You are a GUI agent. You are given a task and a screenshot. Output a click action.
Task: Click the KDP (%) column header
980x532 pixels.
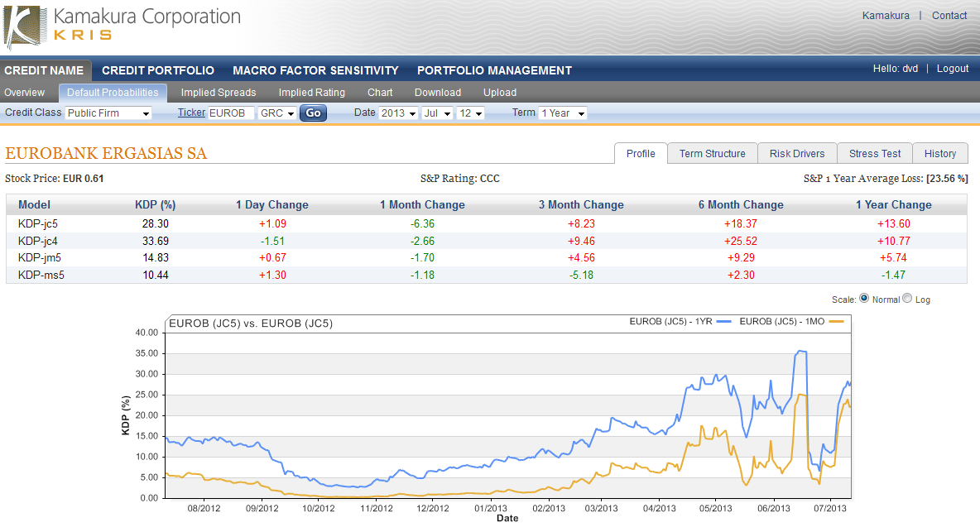pos(155,205)
